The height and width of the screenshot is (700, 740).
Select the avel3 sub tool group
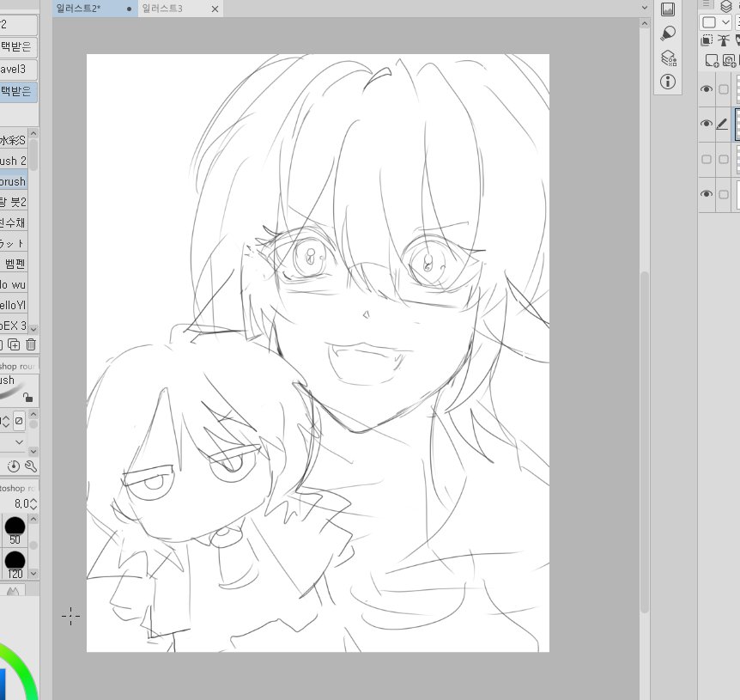click(18, 70)
